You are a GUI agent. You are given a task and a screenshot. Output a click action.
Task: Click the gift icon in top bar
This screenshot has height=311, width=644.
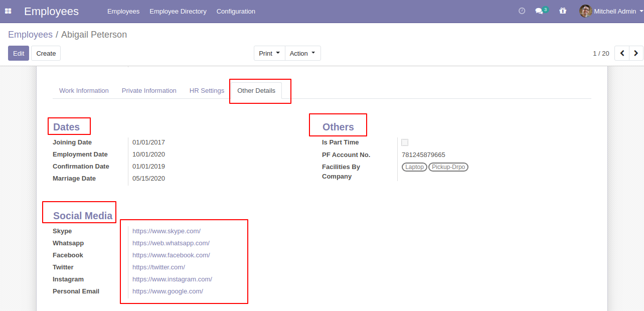[x=563, y=11]
